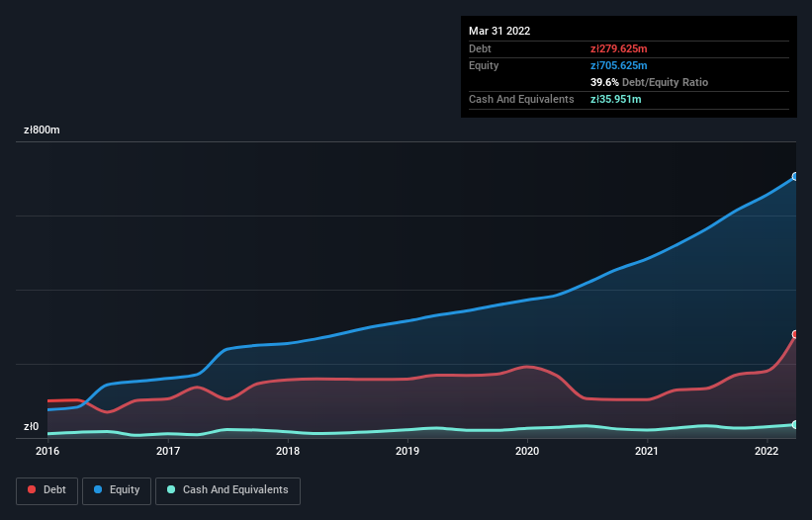Click the zł705.625m equity value

[619, 65]
